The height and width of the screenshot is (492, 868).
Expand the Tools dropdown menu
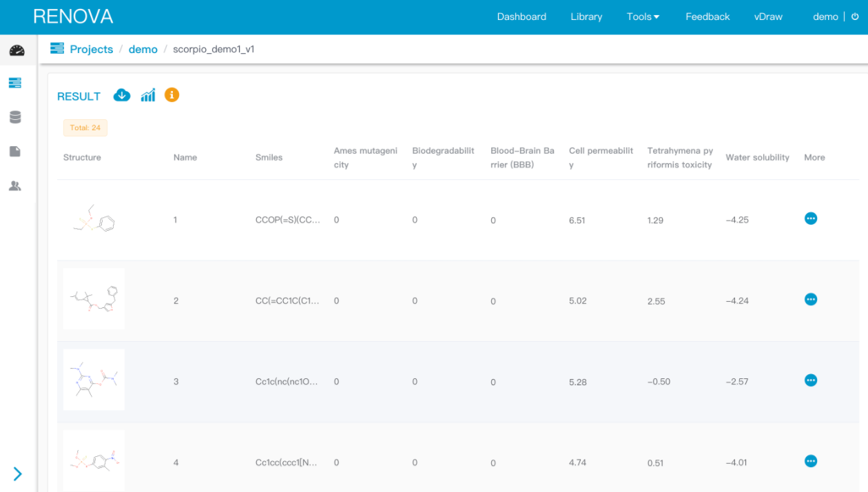[643, 17]
